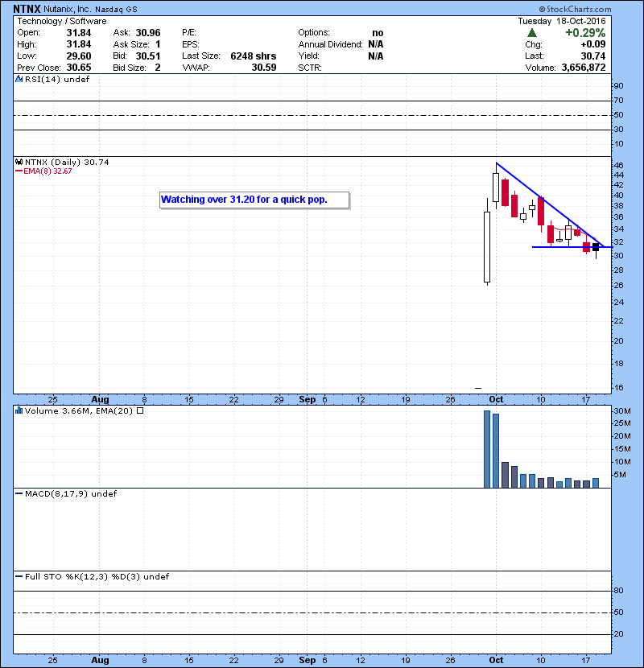This screenshot has width=644, height=668.
Task: Click the green up-arrow triangle near +0.29%
Action: [x=532, y=33]
